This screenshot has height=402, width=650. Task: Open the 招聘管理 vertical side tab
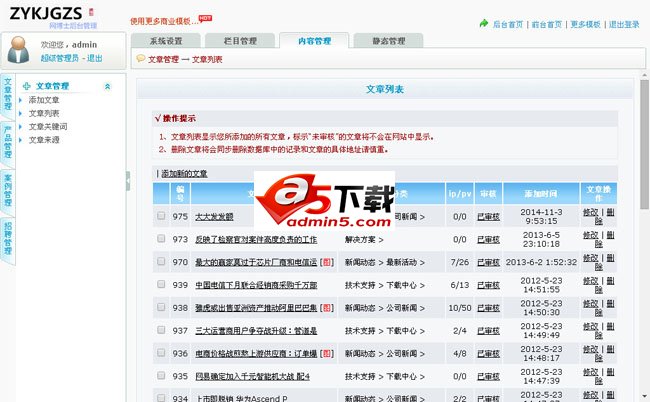(x=8, y=239)
